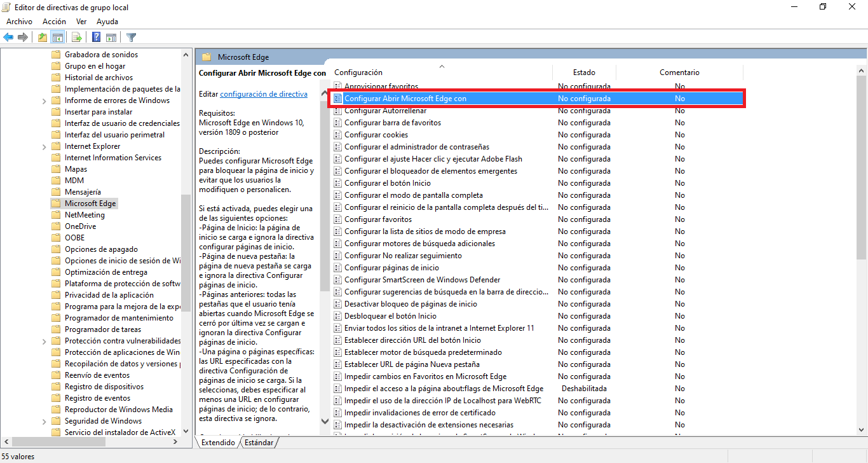Expand the Internet Explorer tree node
The width and height of the screenshot is (868, 463).
coord(44,146)
